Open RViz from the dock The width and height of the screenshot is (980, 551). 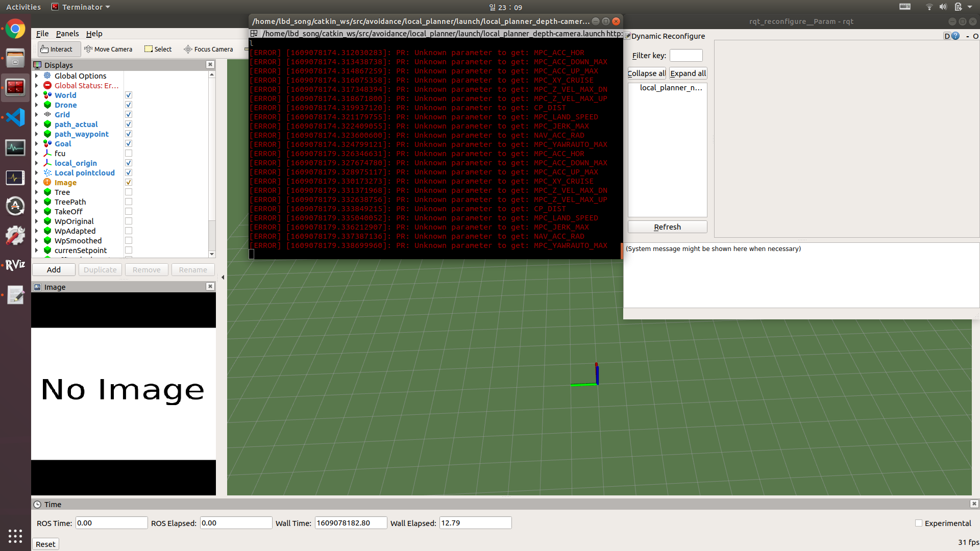tap(15, 264)
